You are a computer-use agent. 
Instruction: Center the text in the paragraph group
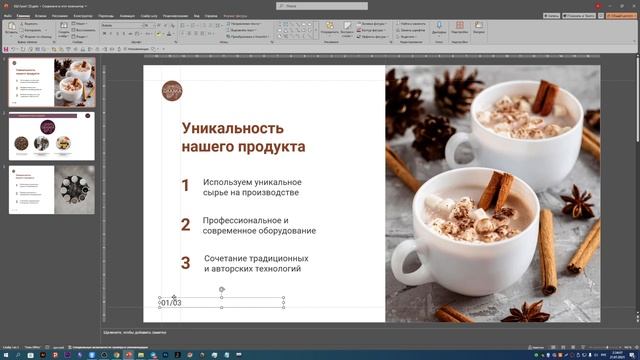tap(190, 33)
